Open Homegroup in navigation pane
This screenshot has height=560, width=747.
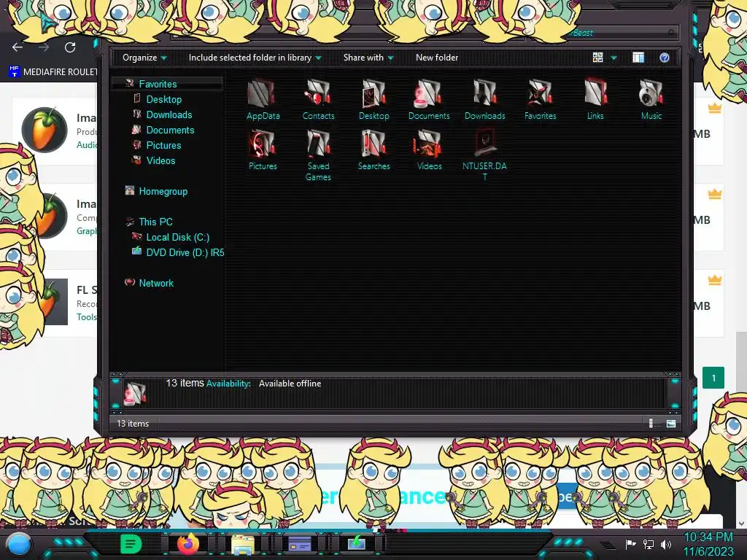tap(163, 192)
